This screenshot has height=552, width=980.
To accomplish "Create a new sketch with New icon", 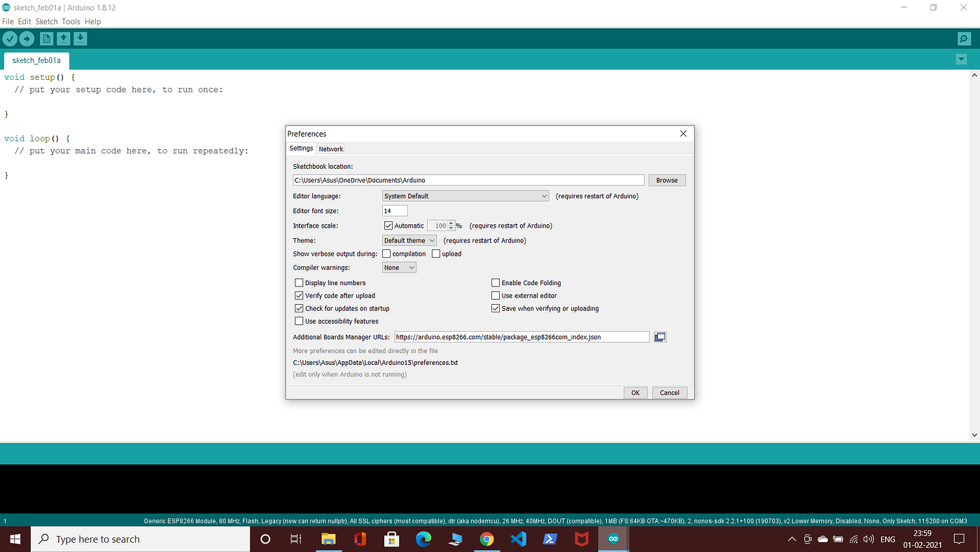I will [46, 39].
